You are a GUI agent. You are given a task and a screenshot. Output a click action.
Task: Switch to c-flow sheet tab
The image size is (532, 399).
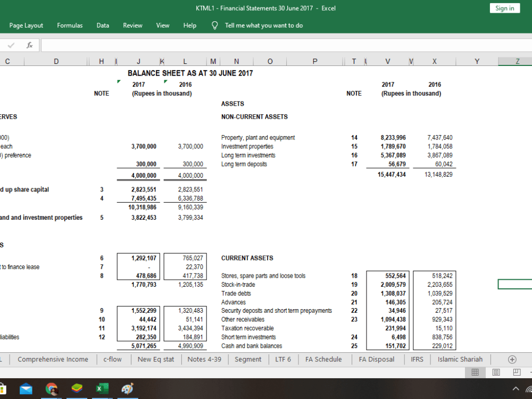(112, 359)
